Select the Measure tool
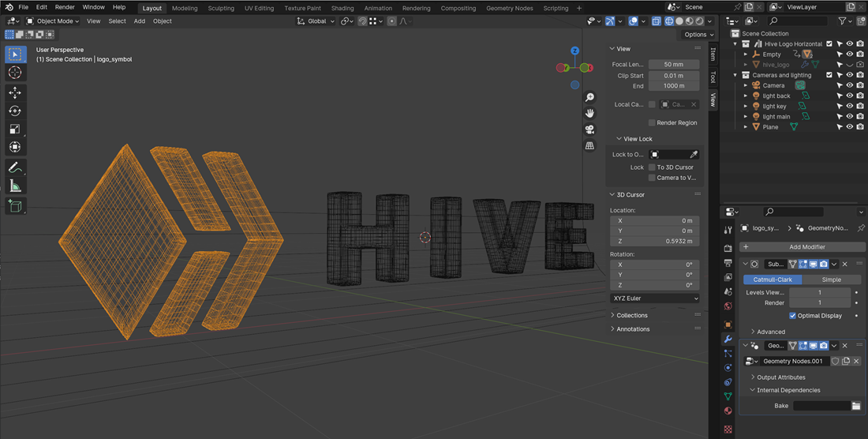Image resolution: width=868 pixels, height=439 pixels. (x=15, y=186)
